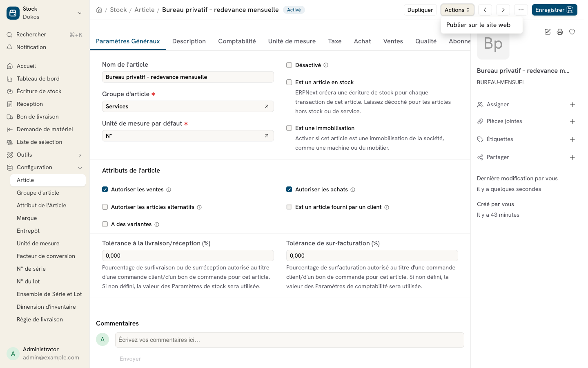Switch to the Description tab
The image size is (588, 368).
coord(189,41)
